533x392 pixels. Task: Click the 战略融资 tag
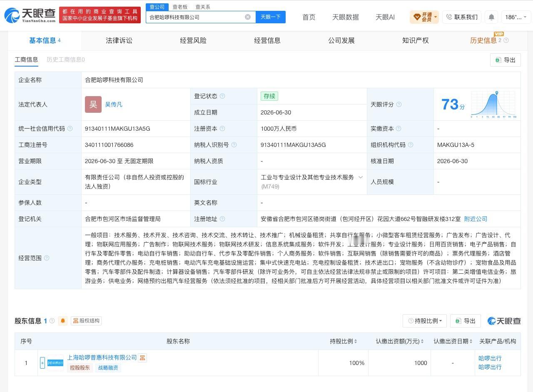tap(108, 368)
